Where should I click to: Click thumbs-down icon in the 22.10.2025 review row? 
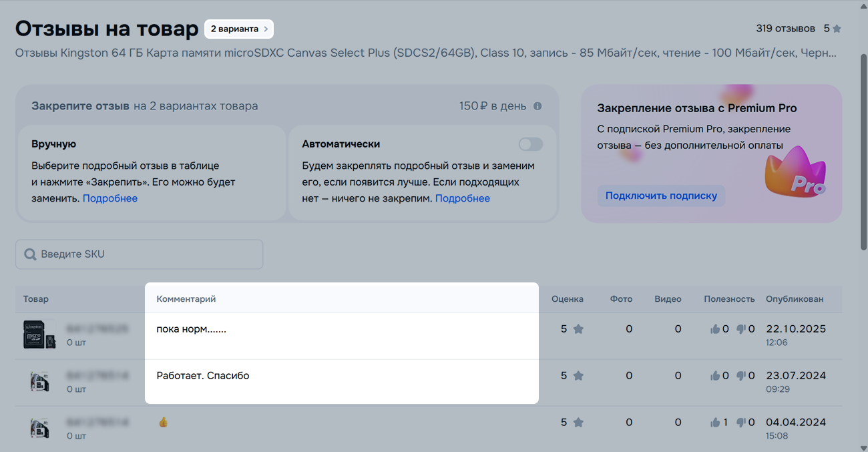(741, 329)
